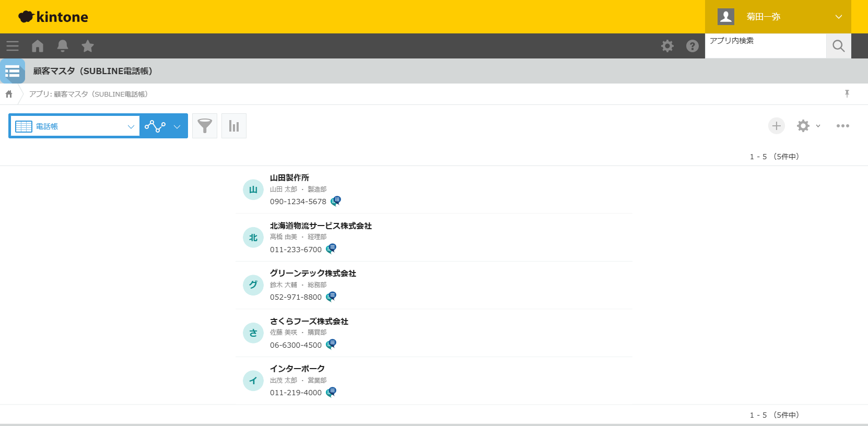
Task: Click the call icon next to 011-219-4000
Action: click(x=331, y=392)
